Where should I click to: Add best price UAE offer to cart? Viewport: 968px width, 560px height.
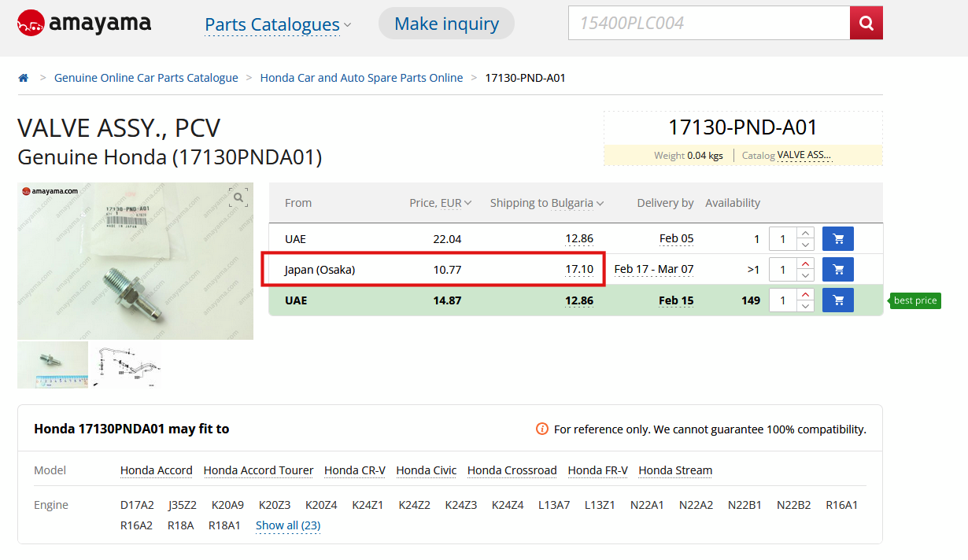(x=837, y=300)
